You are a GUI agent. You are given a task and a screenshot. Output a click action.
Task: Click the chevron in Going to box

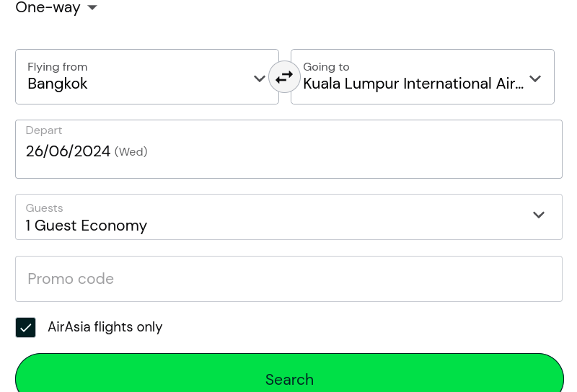(535, 79)
